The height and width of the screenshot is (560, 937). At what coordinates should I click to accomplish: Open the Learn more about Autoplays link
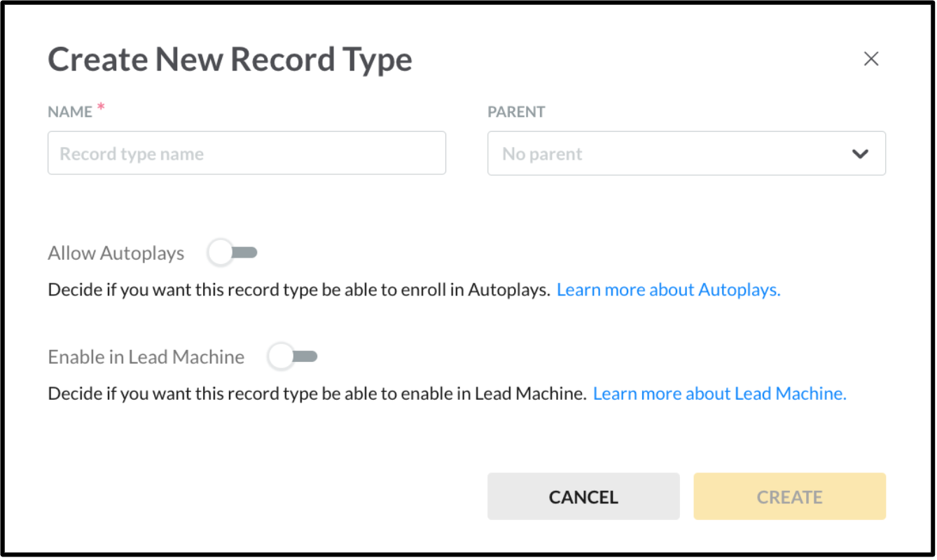pyautogui.click(x=668, y=290)
